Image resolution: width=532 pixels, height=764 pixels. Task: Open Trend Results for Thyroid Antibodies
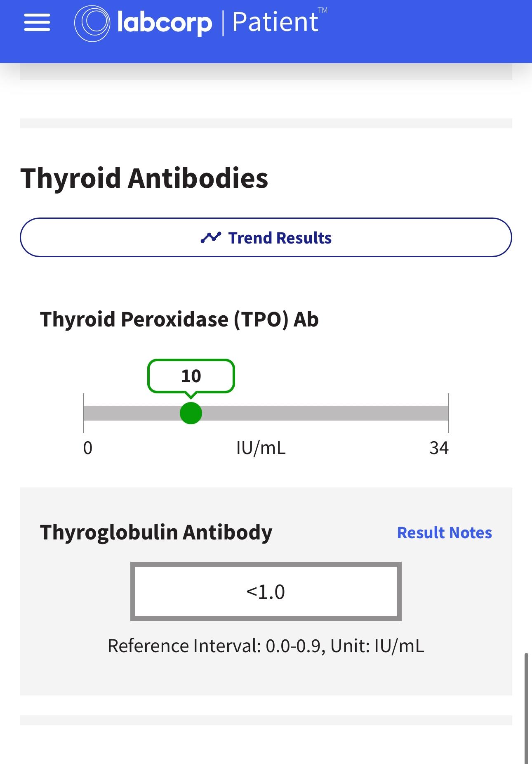[x=266, y=238]
